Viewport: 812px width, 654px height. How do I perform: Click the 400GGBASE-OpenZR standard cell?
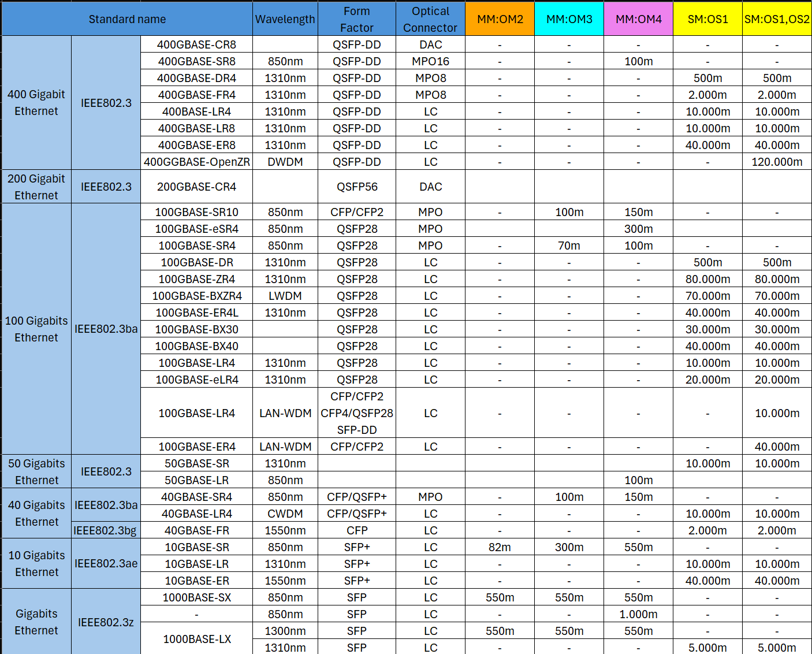pos(196,162)
